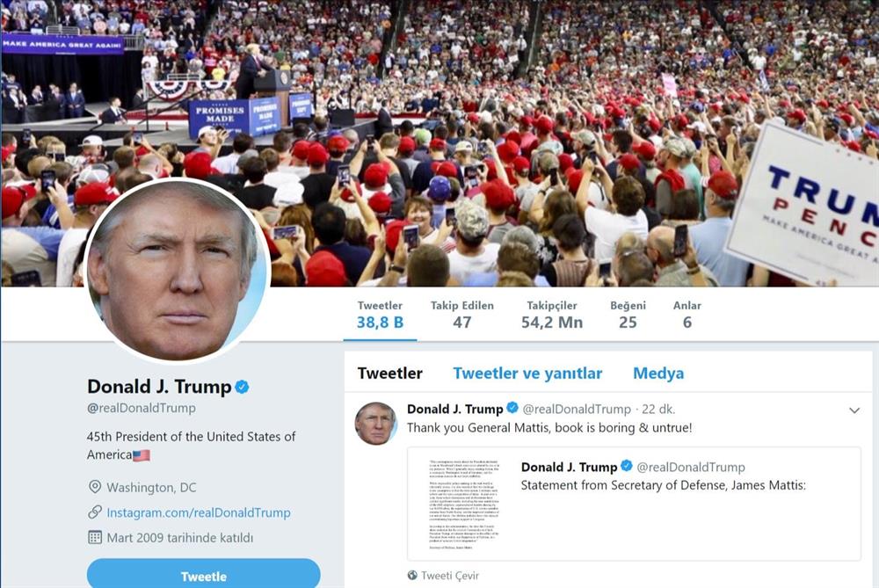This screenshot has width=879, height=588.
Task: Switch to the Tweetler ve yanıtlar tab
Action: pos(527,374)
